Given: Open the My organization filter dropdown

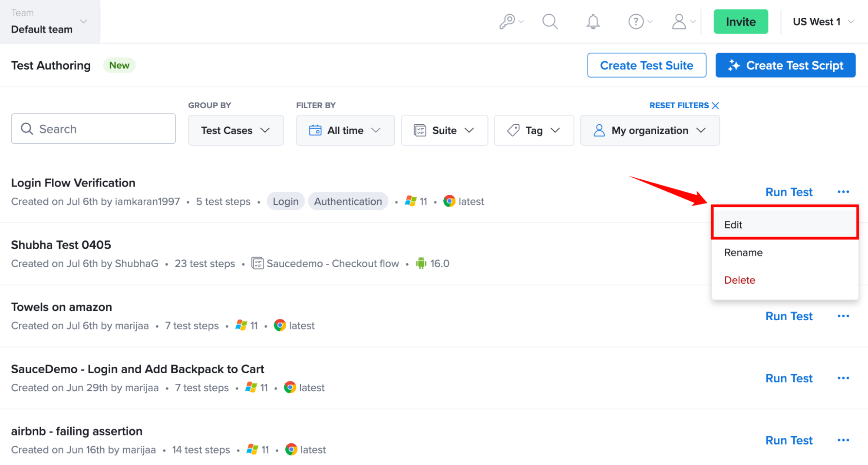Looking at the screenshot, I should pos(650,130).
